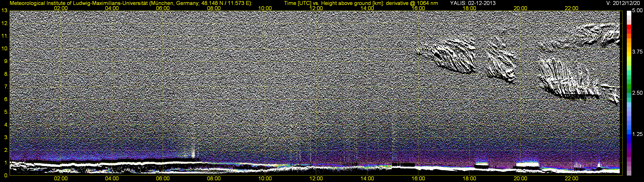
Task: Pick the 2 km height axis label
Action: coord(6,150)
